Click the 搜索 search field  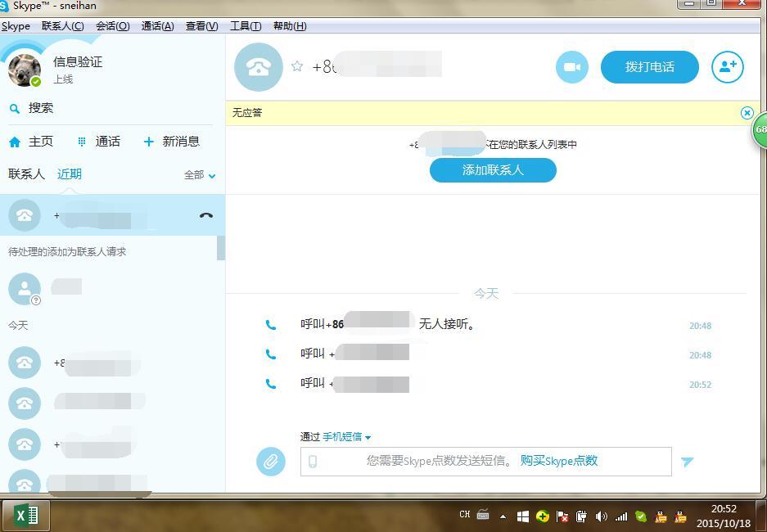(111, 108)
